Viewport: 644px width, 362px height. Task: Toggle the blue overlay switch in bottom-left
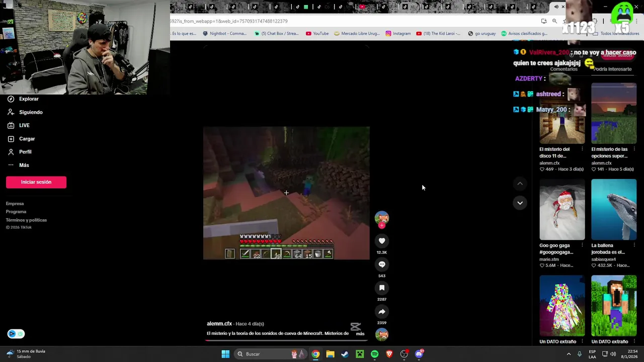(x=16, y=334)
